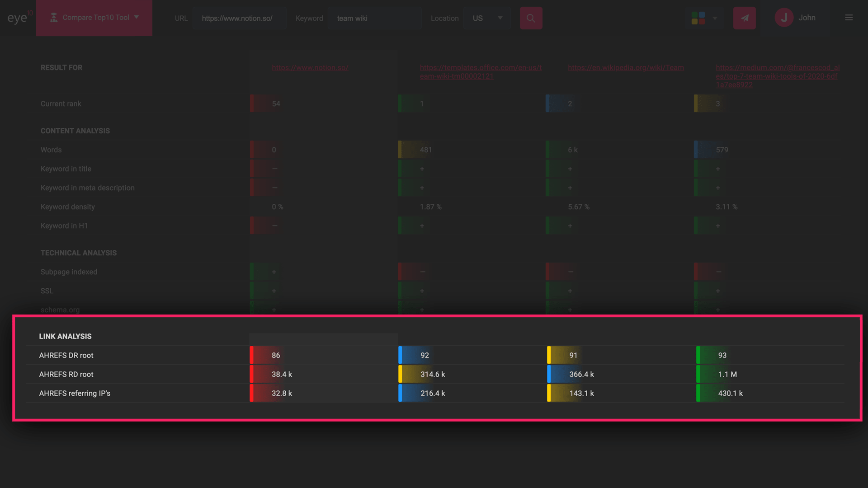Screen dimensions: 868x488
Task: Click the CONTENT ANALYSIS heading
Action: click(75, 131)
